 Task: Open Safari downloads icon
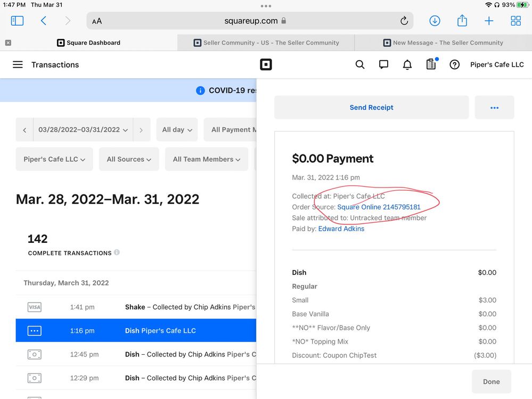point(435,21)
